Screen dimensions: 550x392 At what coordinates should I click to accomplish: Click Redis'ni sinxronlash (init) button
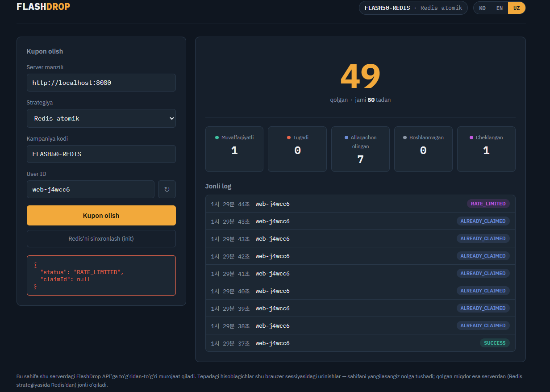pos(101,239)
